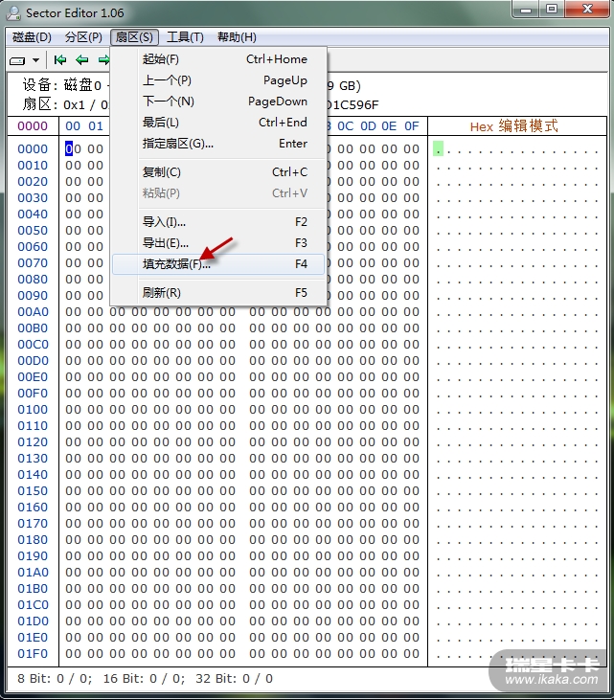Click the highlighted first hex byte at 0000
The height and width of the screenshot is (700, 614).
tap(73, 148)
